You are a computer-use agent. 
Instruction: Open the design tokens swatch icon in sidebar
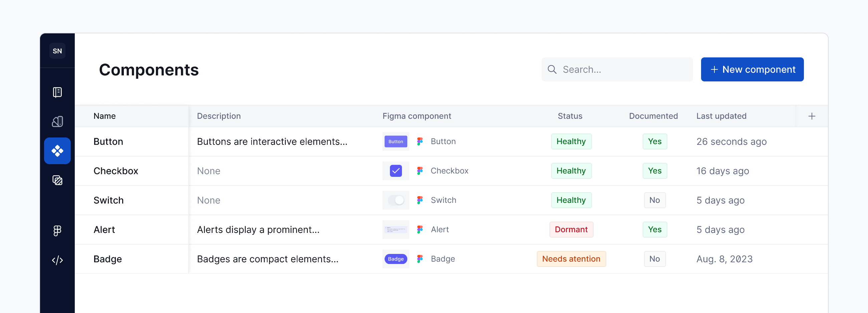(x=57, y=121)
